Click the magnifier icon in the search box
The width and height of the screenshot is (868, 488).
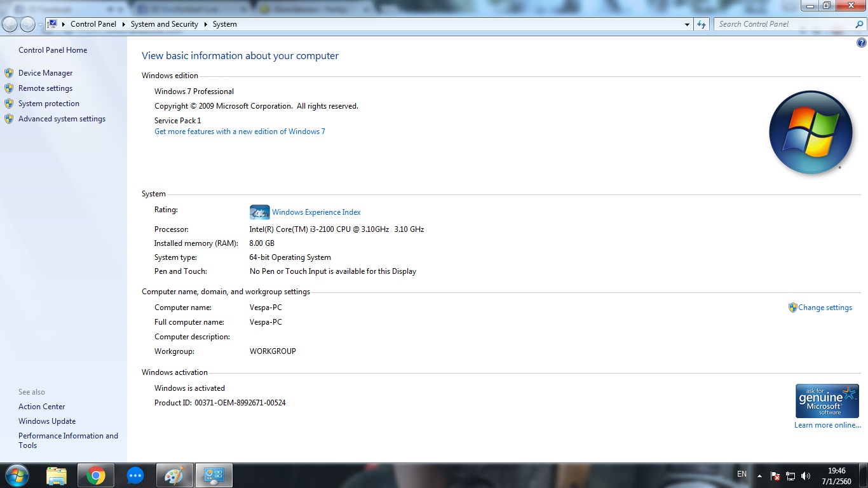coord(859,24)
